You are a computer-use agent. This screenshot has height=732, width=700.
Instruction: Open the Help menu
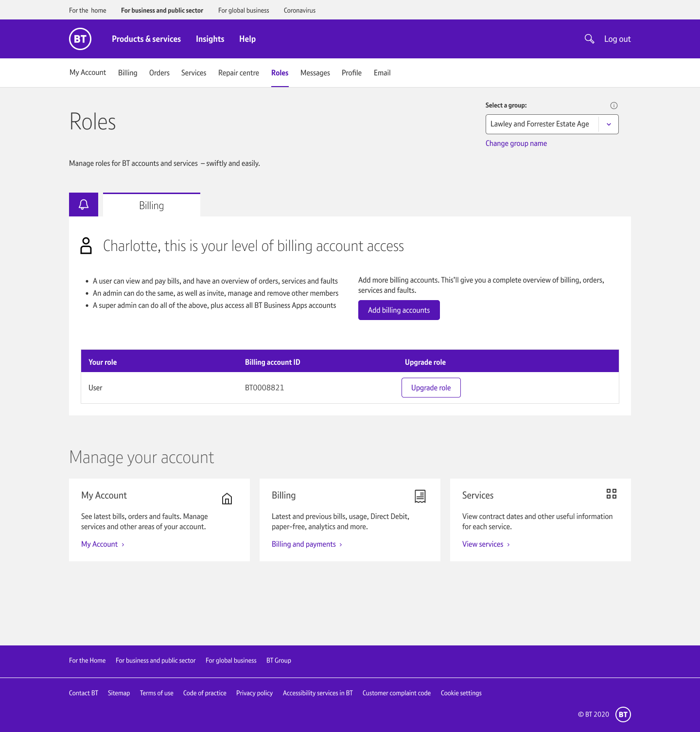247,39
